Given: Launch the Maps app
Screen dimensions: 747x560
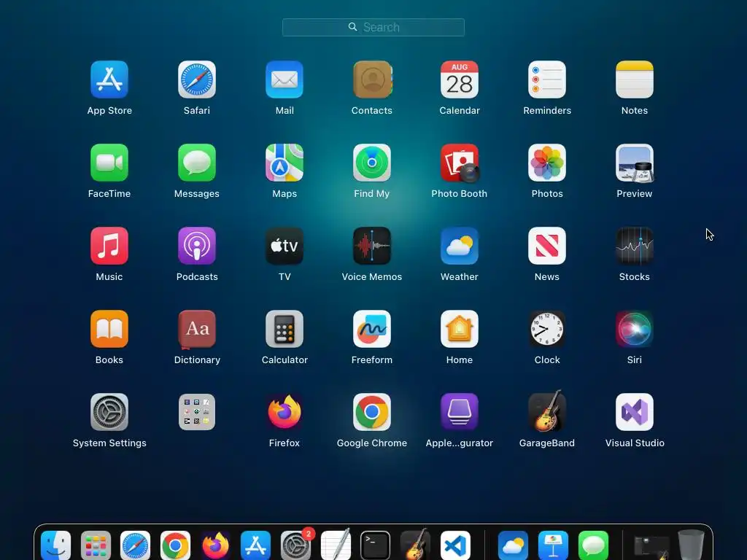Looking at the screenshot, I should (x=285, y=163).
